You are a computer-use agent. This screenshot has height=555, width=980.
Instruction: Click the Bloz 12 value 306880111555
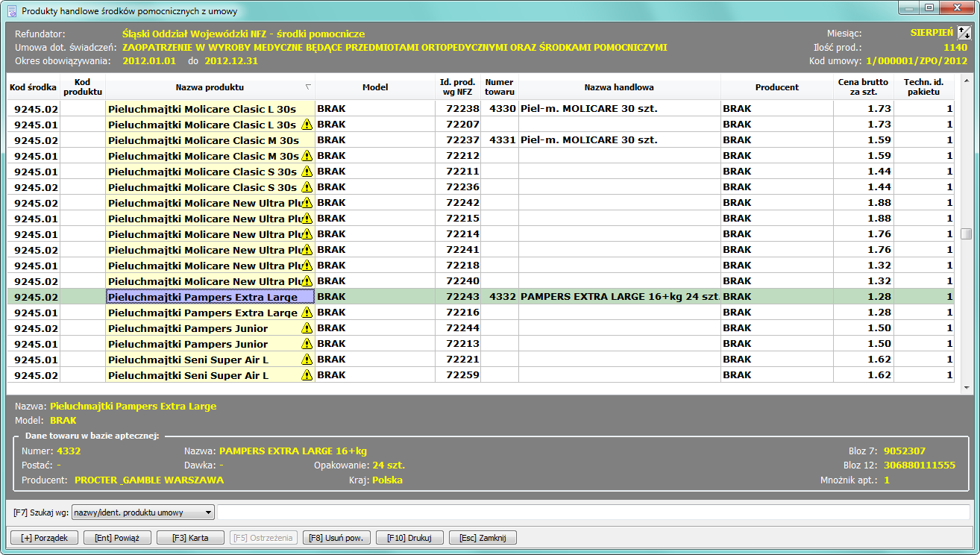tap(920, 465)
